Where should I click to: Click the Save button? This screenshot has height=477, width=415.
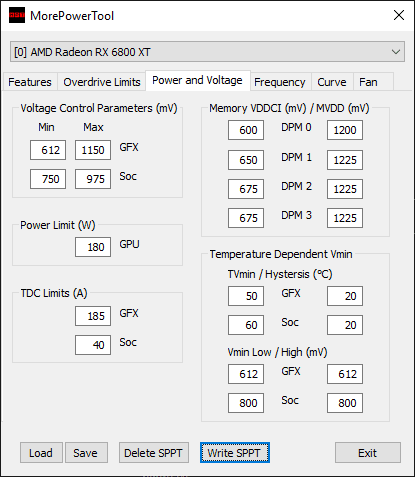86,453
